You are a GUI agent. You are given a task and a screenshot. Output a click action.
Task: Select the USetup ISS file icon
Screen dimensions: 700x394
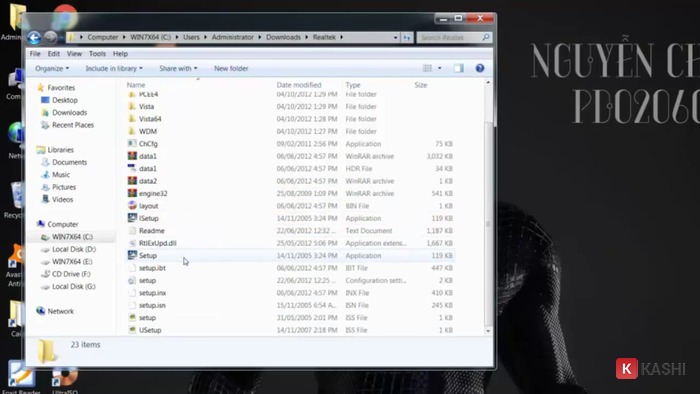point(132,330)
